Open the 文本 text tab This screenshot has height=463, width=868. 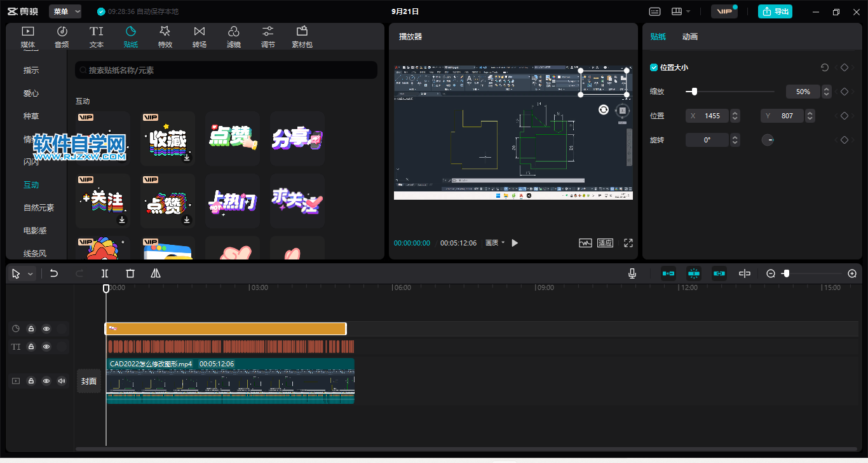[x=97, y=37]
